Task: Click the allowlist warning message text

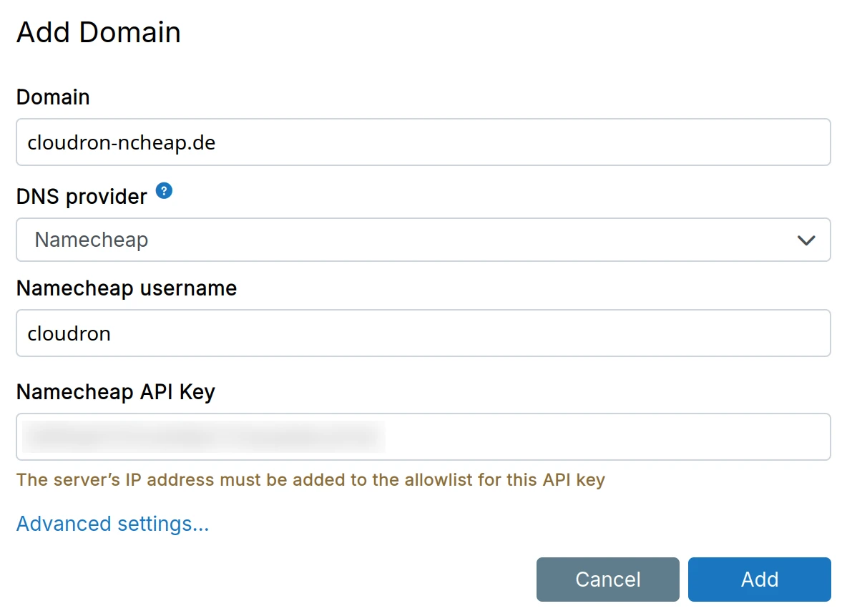Action: tap(311, 480)
